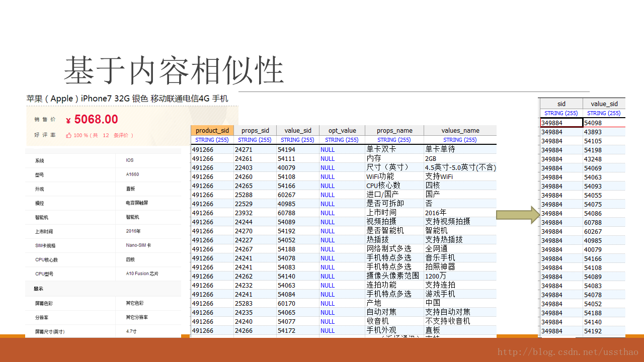Click the 显示 section heading
The image size is (644, 362).
click(38, 289)
